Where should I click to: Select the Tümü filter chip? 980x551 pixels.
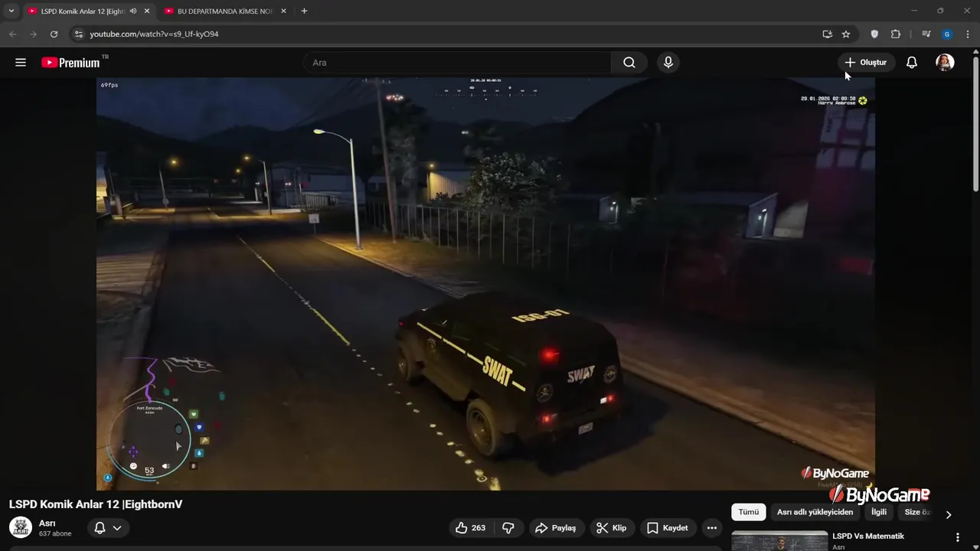point(748,512)
